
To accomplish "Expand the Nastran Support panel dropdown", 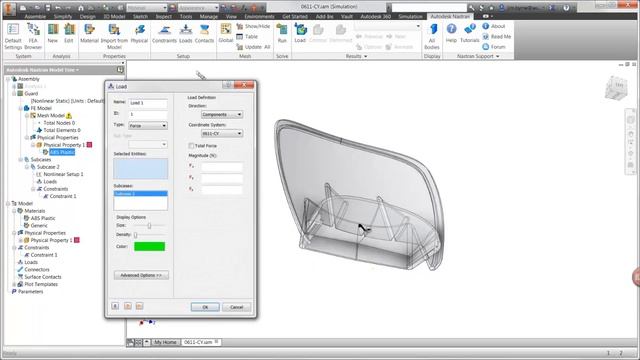I will pyautogui.click(x=498, y=56).
